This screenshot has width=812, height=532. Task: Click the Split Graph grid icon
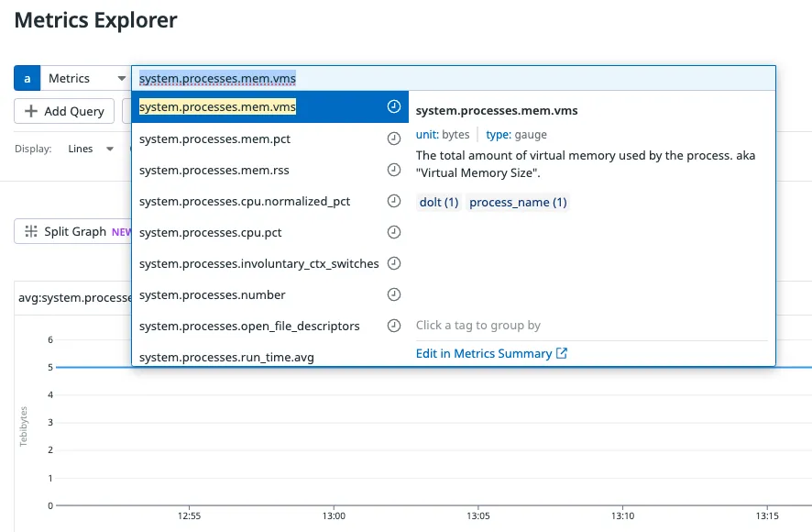pyautogui.click(x=33, y=231)
